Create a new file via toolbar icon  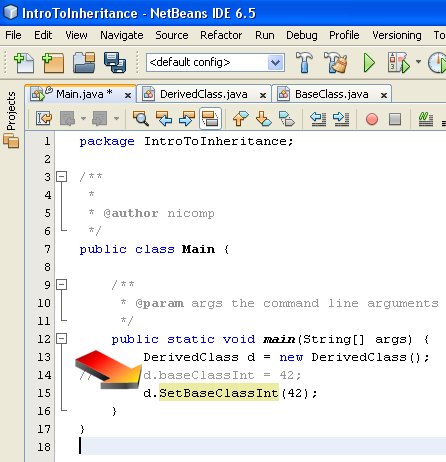(24, 63)
